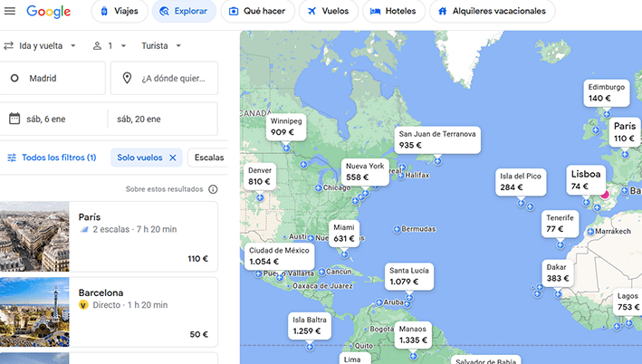Open 'Todos los filtros (1)' filter panel
The width and height of the screenshot is (642, 364).
(x=52, y=158)
